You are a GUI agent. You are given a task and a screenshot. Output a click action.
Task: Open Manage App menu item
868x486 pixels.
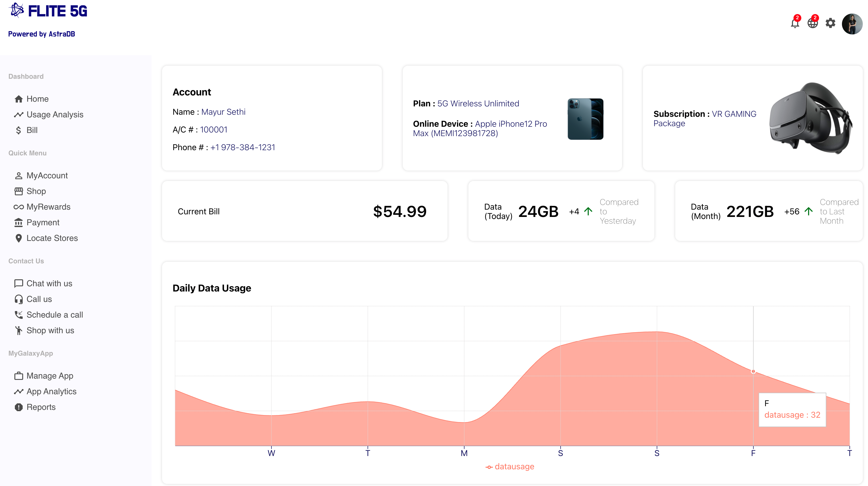tap(49, 376)
